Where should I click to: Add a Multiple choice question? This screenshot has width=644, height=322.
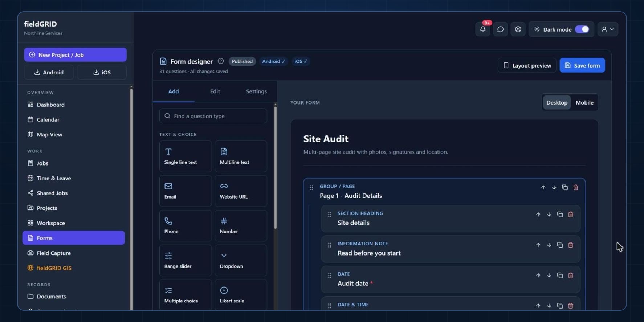185,295
